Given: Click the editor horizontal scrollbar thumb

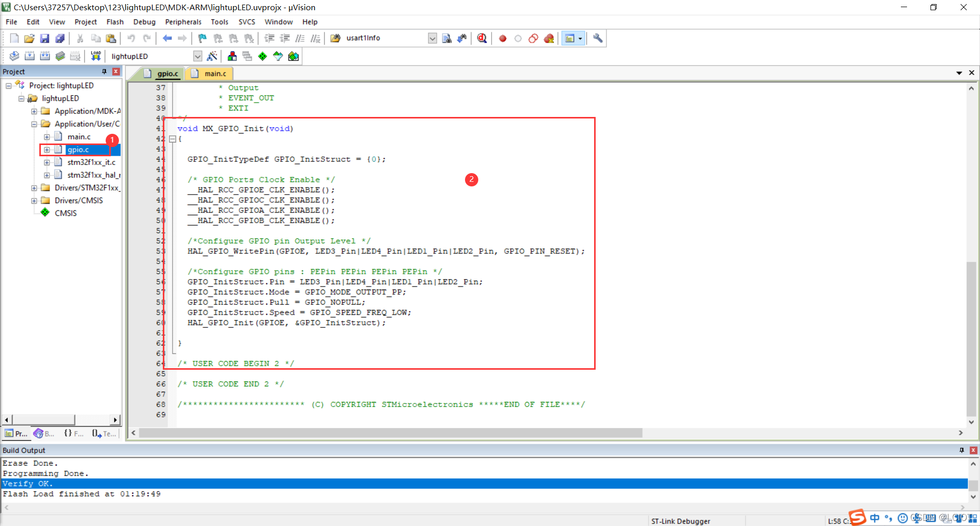Looking at the screenshot, I should pyautogui.click(x=390, y=433).
